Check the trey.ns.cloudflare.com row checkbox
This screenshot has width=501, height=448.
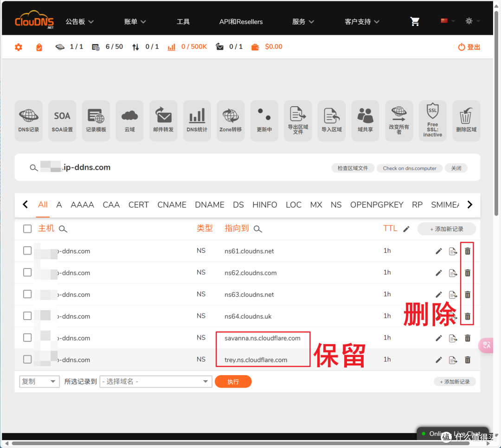point(27,359)
